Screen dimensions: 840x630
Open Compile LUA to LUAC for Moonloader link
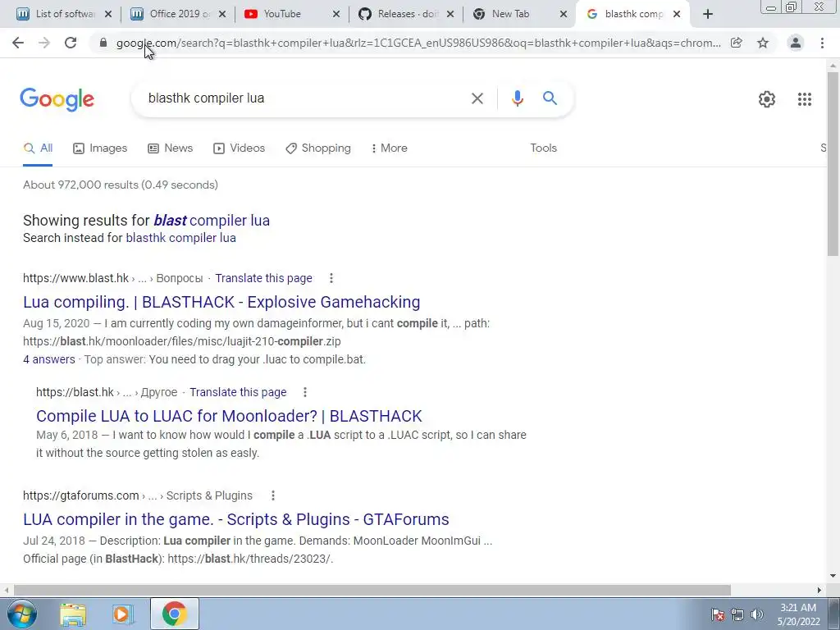pyautogui.click(x=229, y=416)
